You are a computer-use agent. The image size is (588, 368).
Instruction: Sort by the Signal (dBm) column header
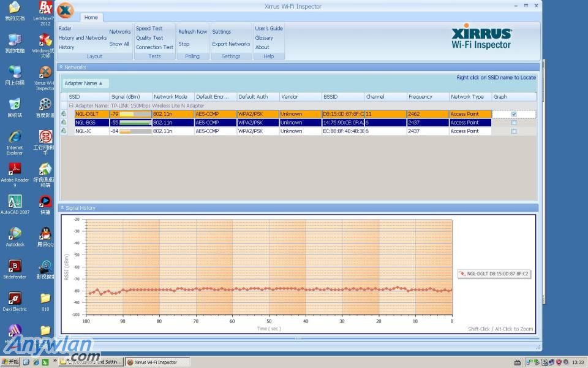131,97
